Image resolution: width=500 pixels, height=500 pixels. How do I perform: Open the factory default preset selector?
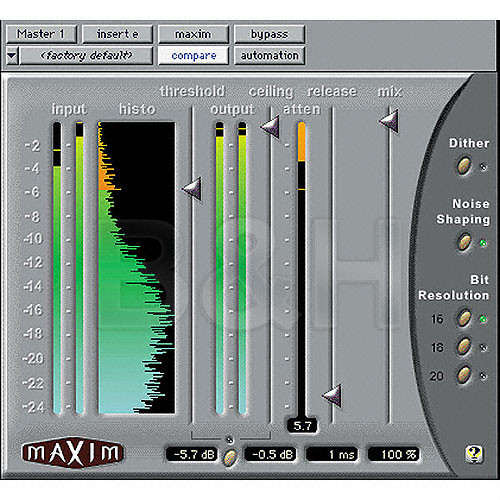[x=86, y=56]
